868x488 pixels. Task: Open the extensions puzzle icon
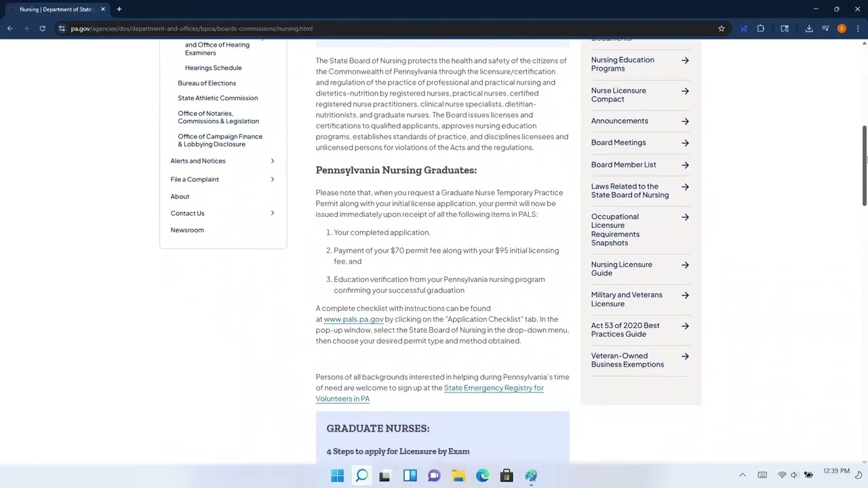click(x=761, y=28)
